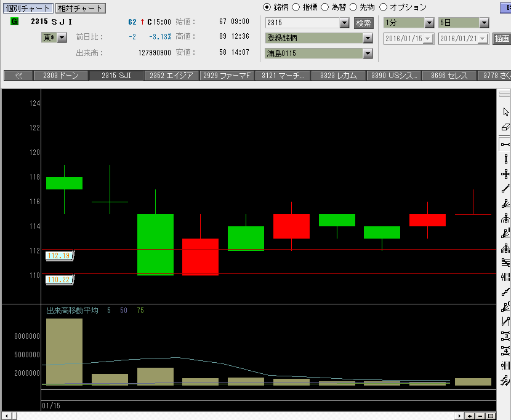Select the 指標 radio button
The height and width of the screenshot is (420, 511).
[x=296, y=7]
